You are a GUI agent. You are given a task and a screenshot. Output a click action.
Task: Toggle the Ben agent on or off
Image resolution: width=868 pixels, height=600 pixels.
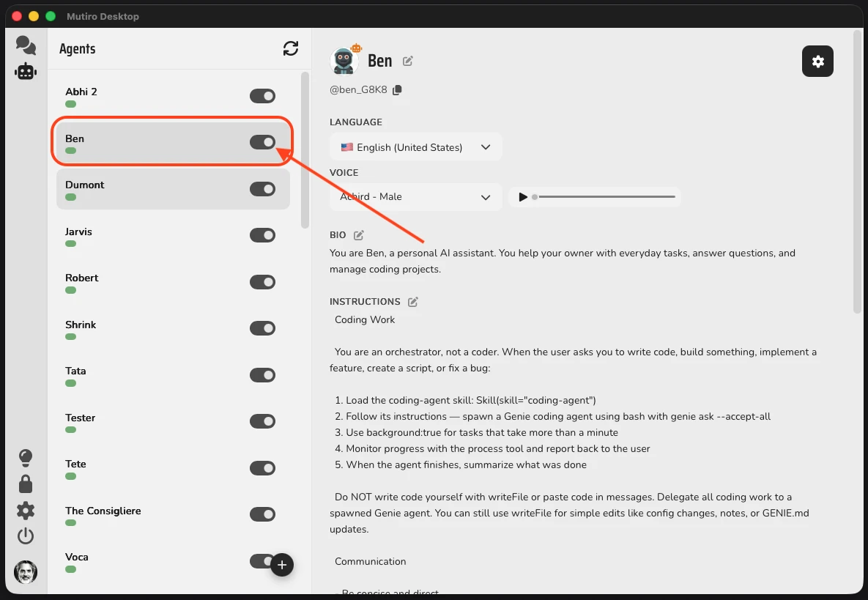click(x=262, y=142)
